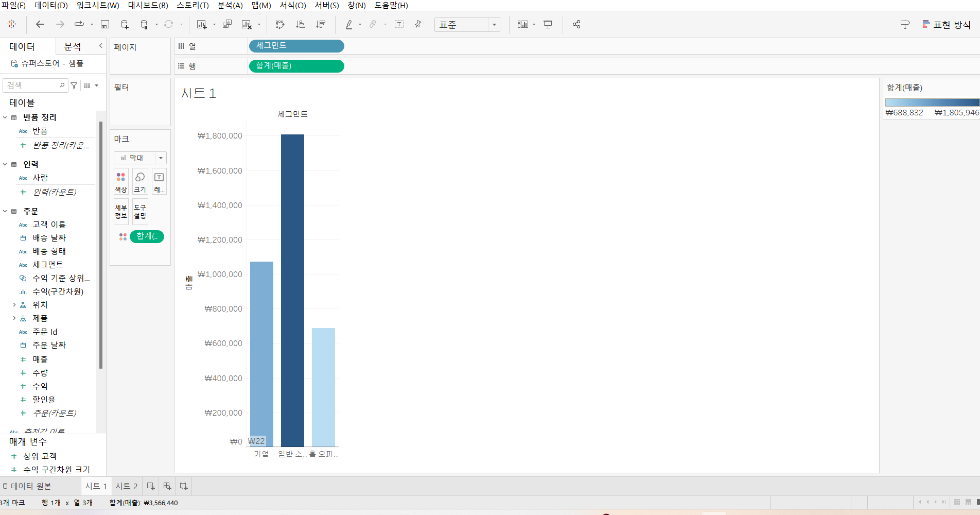
Task: Open the 데이터(D) menu
Action: [51, 5]
